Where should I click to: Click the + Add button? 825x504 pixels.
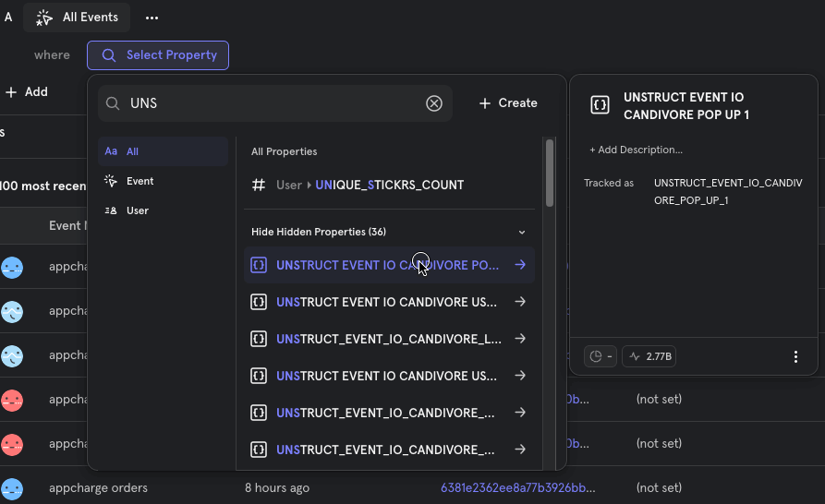26,92
